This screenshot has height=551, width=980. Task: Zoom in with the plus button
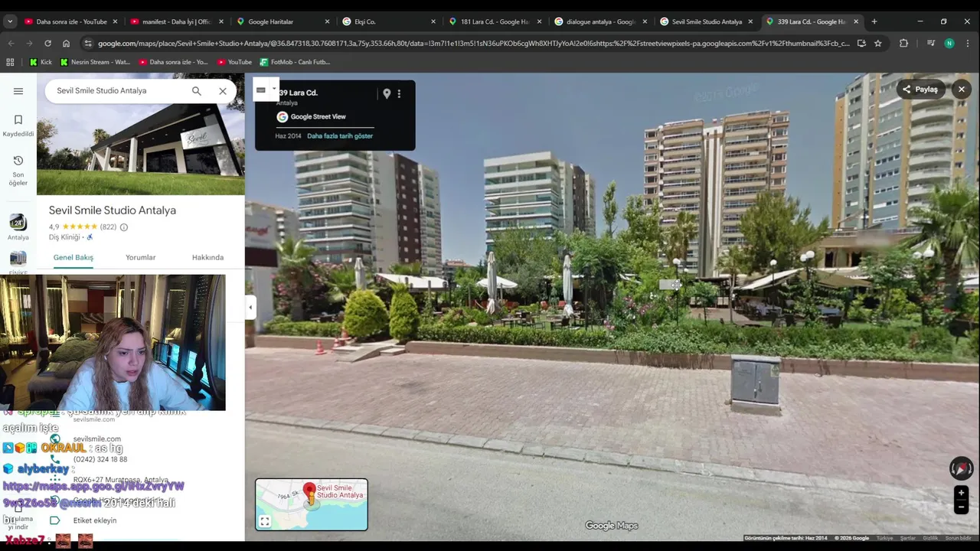pyautogui.click(x=961, y=493)
